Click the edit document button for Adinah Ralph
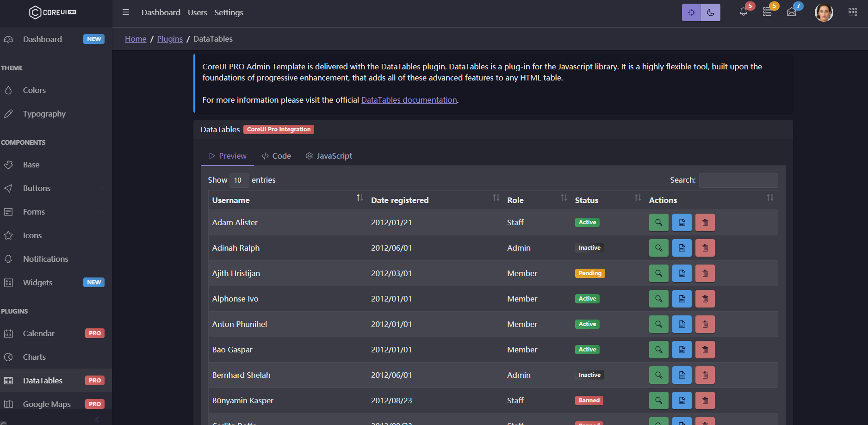The height and width of the screenshot is (425, 868). click(x=682, y=248)
